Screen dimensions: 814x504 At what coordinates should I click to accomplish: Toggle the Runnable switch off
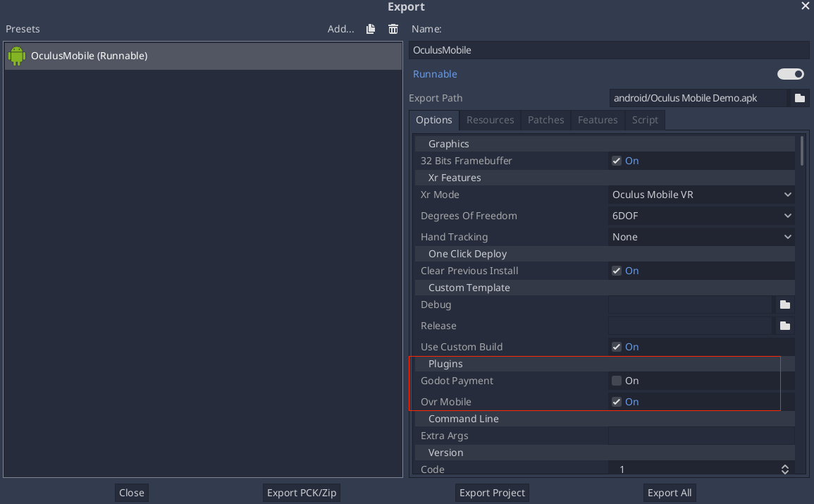[790, 74]
